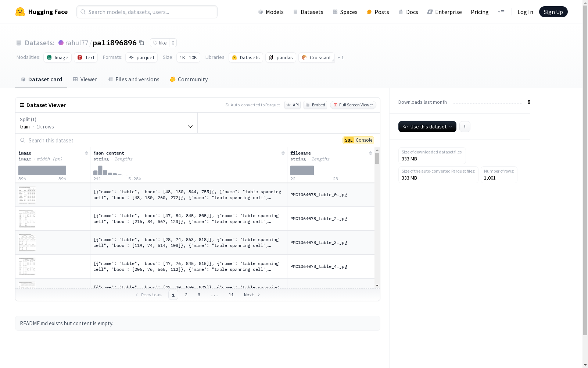Select the pandas library tag
588x368 pixels.
tap(281, 57)
